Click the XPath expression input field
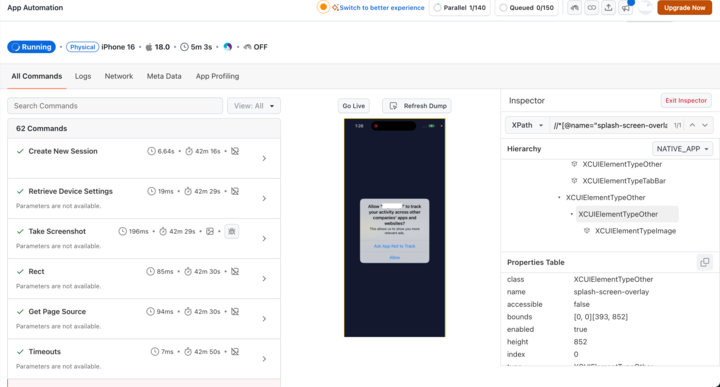 [610, 125]
